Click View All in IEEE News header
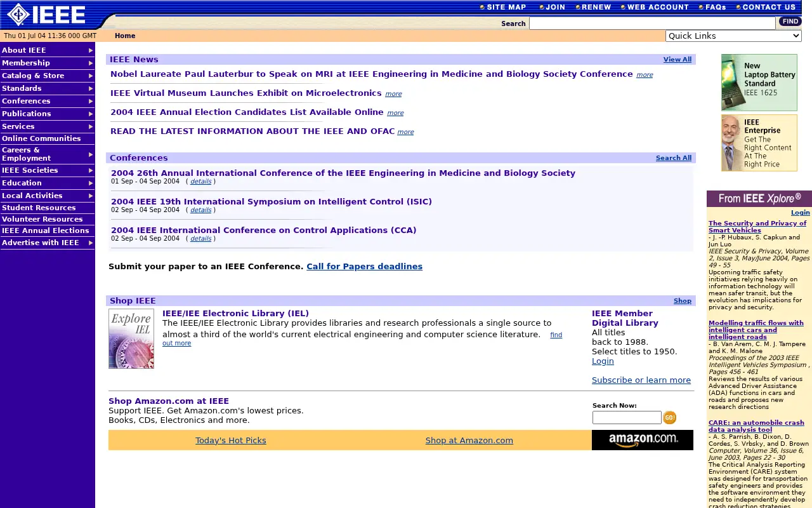This screenshot has width=812, height=508. click(678, 59)
